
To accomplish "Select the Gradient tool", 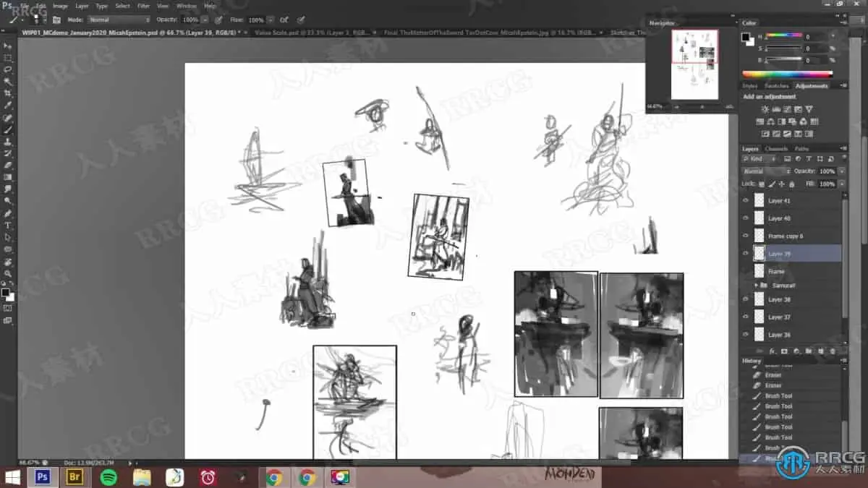I will (8, 177).
